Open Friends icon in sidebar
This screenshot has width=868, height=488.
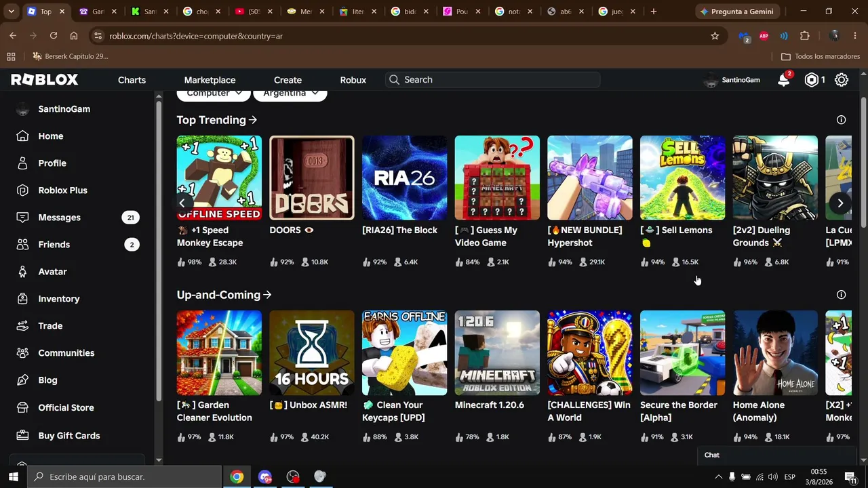coord(22,245)
